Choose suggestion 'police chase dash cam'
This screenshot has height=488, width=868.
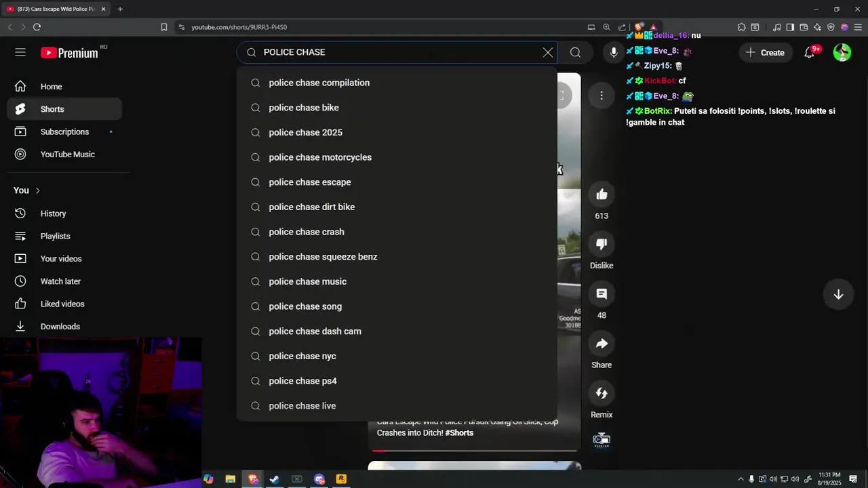click(x=397, y=331)
